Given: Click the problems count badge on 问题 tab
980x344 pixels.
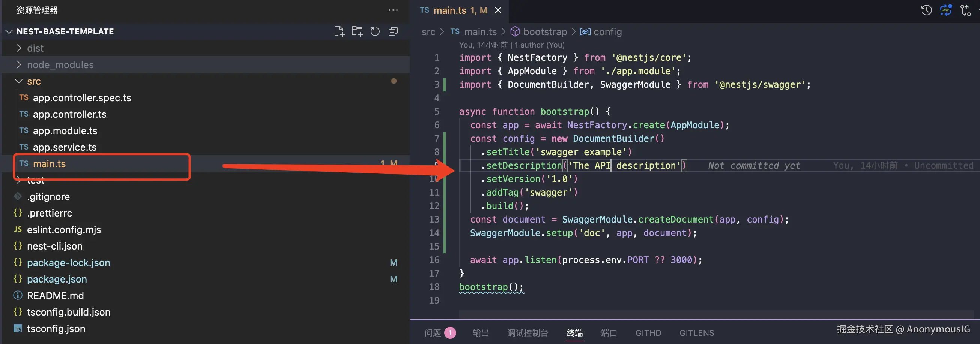Looking at the screenshot, I should pyautogui.click(x=450, y=333).
